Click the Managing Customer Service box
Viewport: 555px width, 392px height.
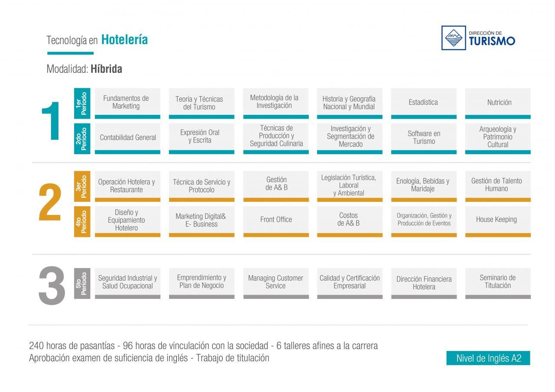[x=276, y=282]
